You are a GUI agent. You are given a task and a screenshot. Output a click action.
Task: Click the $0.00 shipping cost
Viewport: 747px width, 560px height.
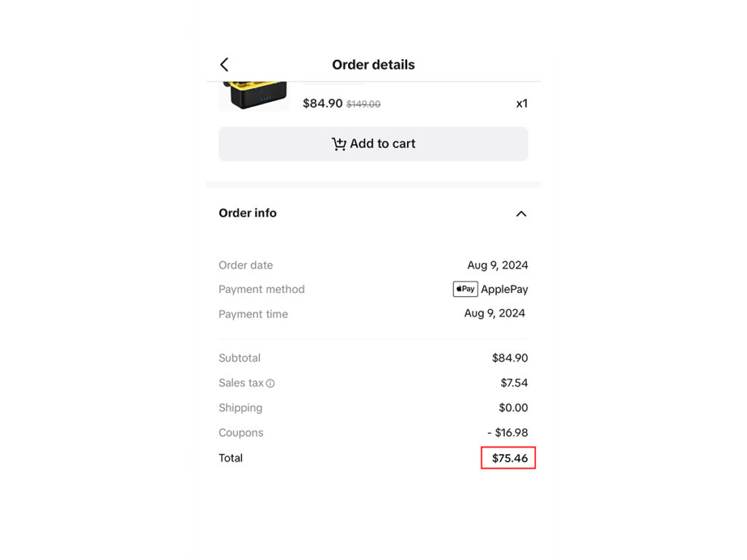tap(514, 408)
